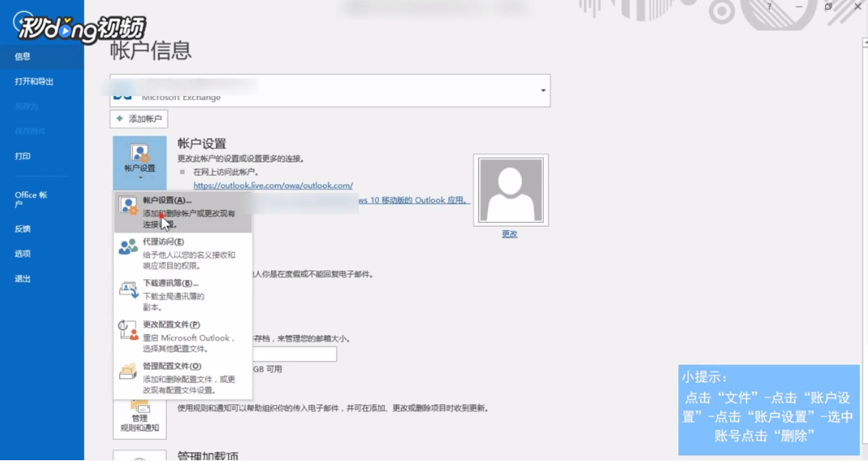Choose 管理配置文件(O) from the dropdown menu

pyautogui.click(x=182, y=379)
